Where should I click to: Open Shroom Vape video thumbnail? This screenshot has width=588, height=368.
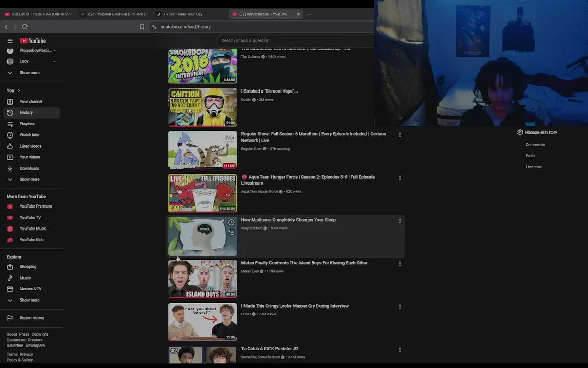pyautogui.click(x=203, y=107)
